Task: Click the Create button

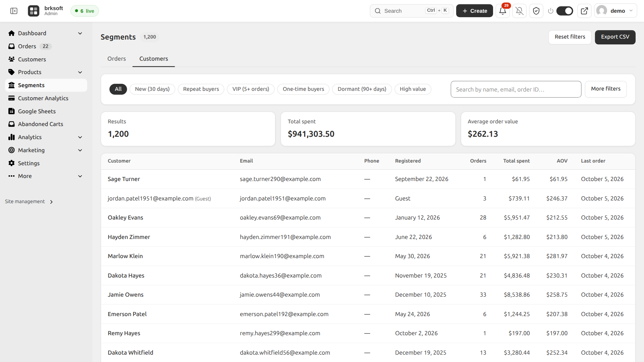Action: coord(475,11)
